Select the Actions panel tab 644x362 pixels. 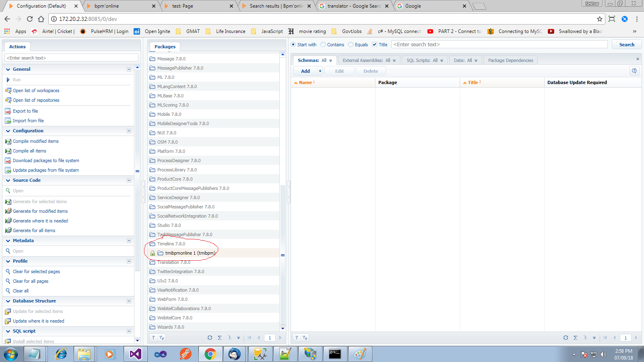17,47
